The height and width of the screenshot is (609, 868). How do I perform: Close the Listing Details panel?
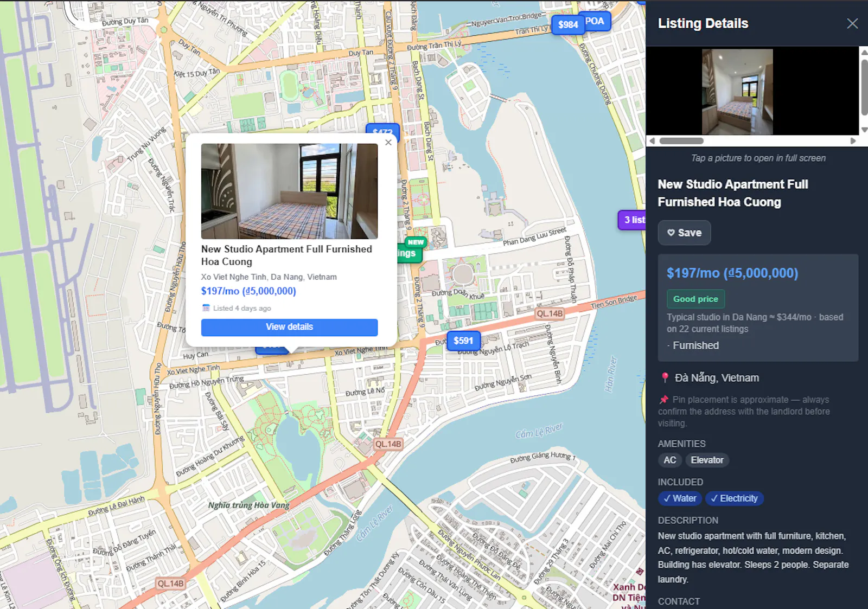point(852,23)
